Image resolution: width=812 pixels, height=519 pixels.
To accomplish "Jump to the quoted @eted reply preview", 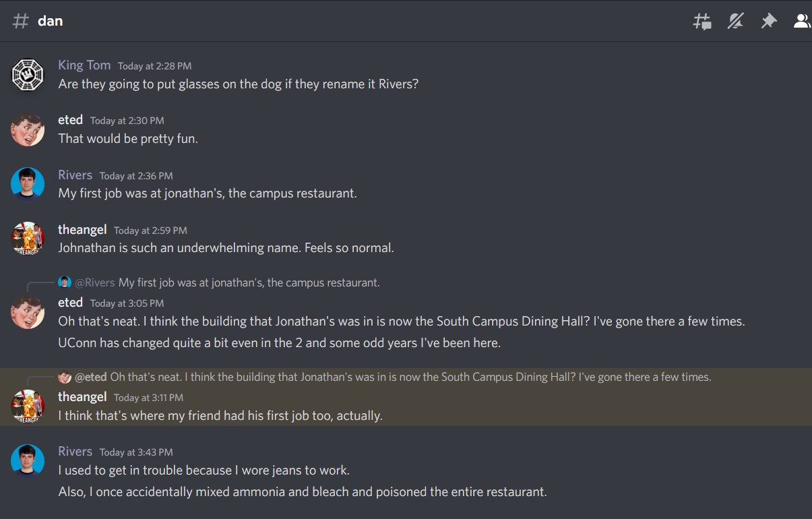I will (410, 377).
